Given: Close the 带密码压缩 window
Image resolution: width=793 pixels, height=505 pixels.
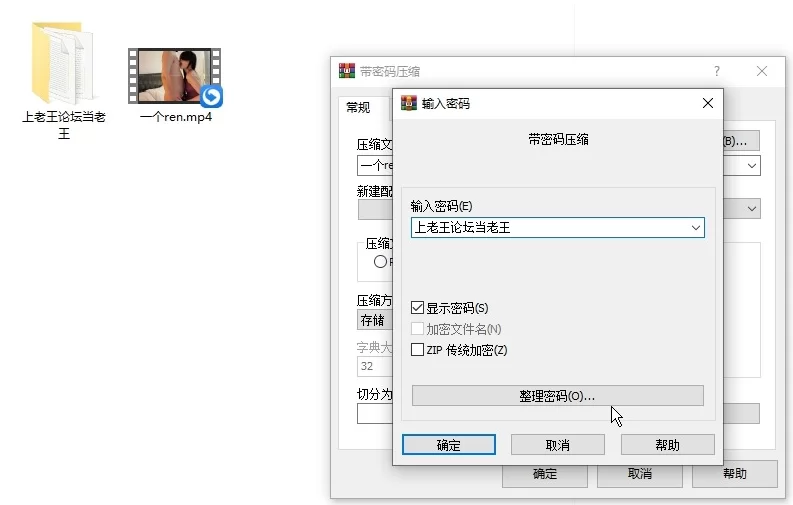Looking at the screenshot, I should [762, 71].
